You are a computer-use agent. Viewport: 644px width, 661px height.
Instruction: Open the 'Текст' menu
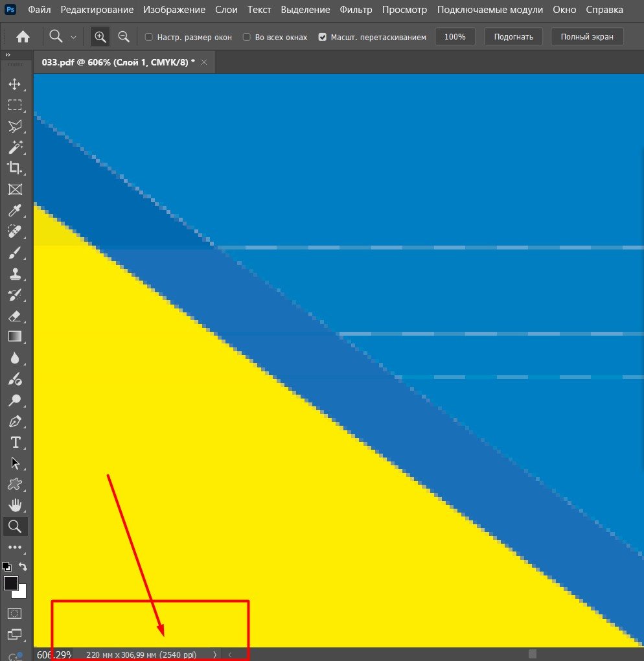259,10
